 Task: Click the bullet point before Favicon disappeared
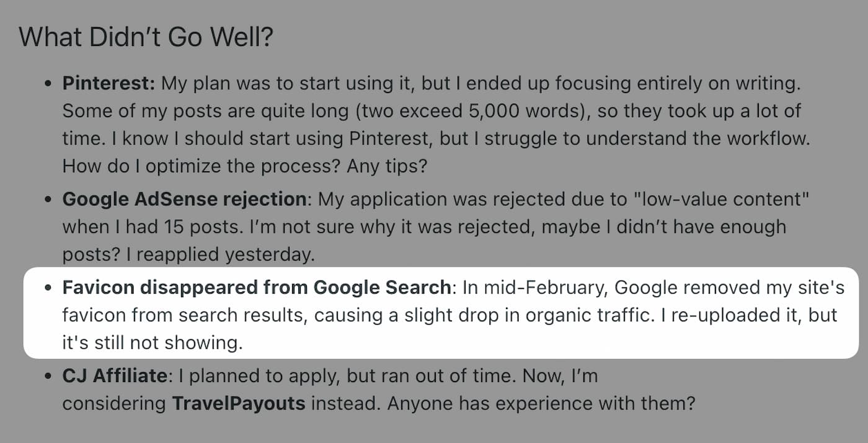coord(48,288)
